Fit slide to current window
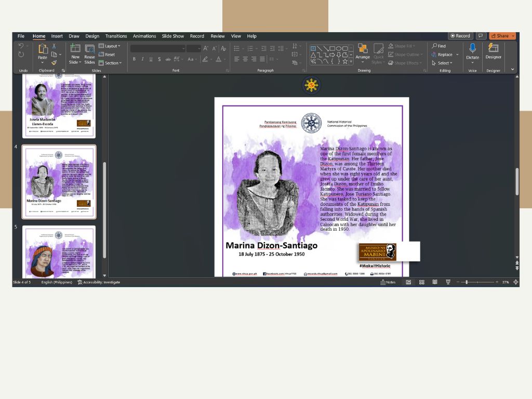The image size is (532, 399). pyautogui.click(x=516, y=282)
